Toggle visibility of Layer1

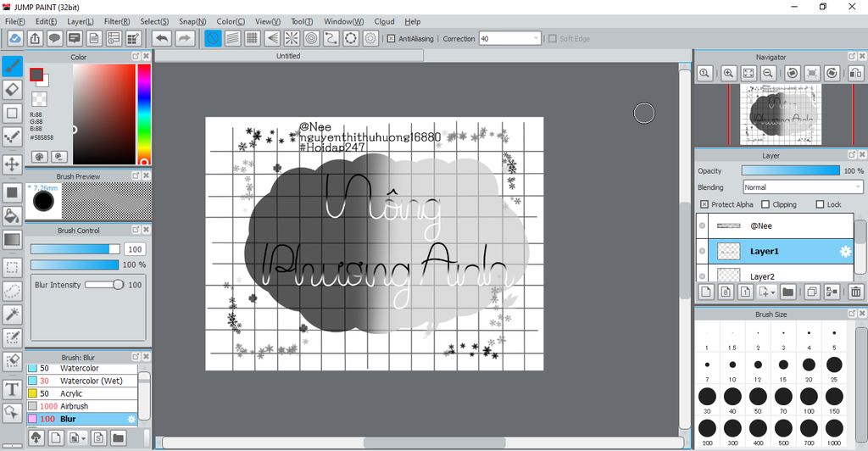pyautogui.click(x=703, y=251)
